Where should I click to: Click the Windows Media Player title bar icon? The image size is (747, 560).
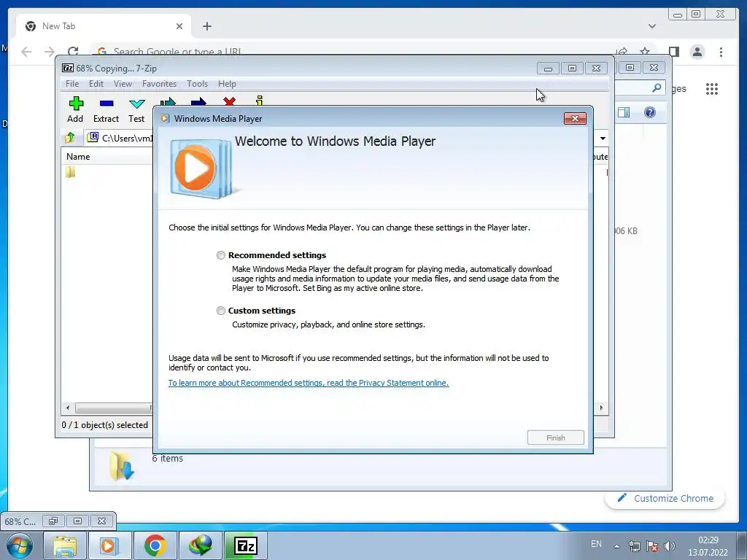click(x=165, y=119)
